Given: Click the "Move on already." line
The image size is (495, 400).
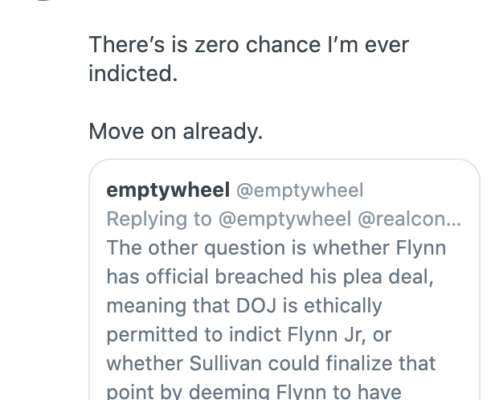Looking at the screenshot, I should tap(176, 131).
